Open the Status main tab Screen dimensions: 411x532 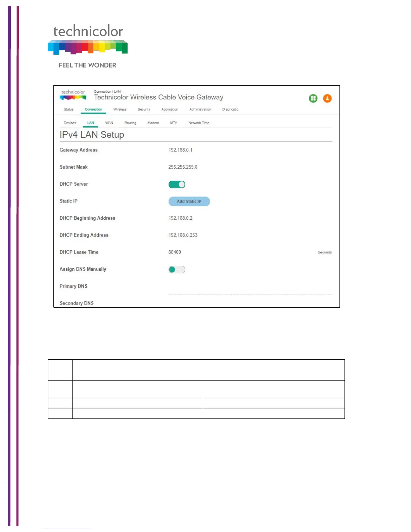tap(68, 109)
